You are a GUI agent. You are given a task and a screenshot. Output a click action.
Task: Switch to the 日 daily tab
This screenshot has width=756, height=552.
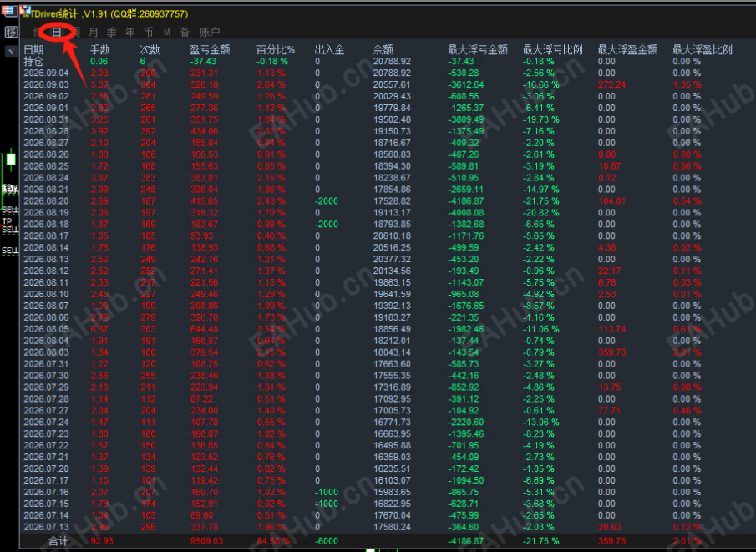(x=57, y=33)
